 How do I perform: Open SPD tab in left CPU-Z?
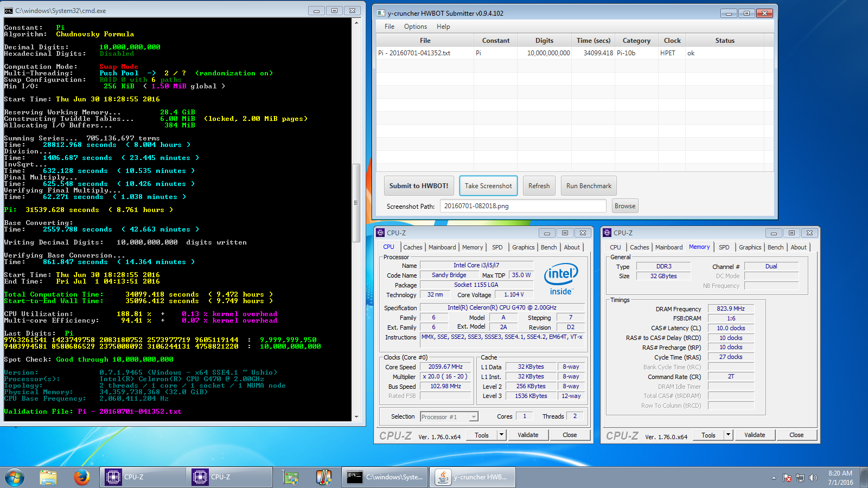tap(497, 247)
